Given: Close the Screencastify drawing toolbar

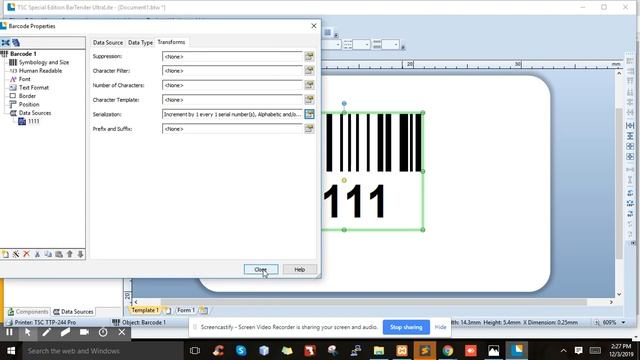Looking at the screenshot, I should click(x=122, y=332).
